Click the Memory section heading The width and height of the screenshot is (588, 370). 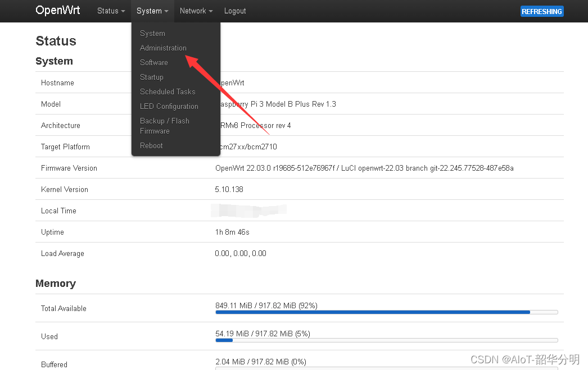point(56,284)
